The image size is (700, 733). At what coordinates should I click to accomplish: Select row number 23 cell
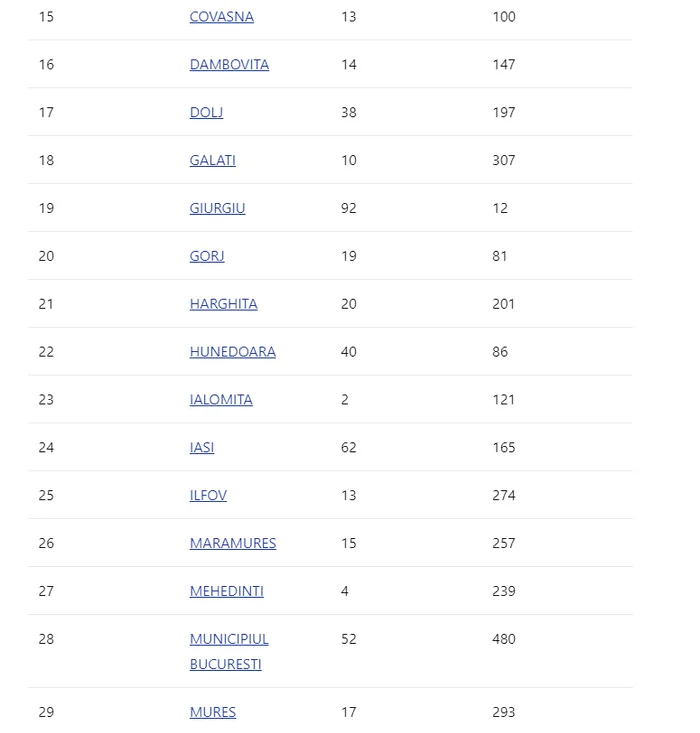point(46,400)
